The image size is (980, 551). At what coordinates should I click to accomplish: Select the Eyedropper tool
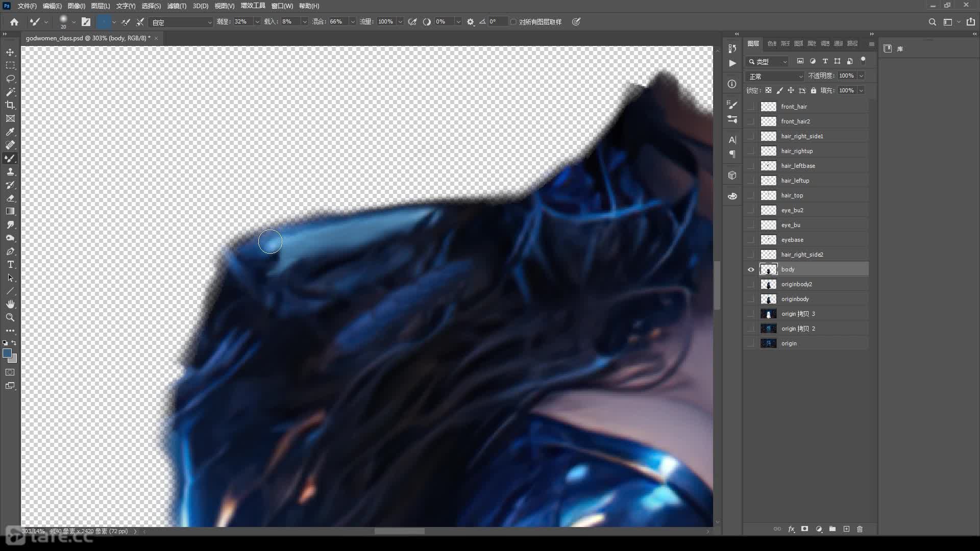tap(10, 132)
